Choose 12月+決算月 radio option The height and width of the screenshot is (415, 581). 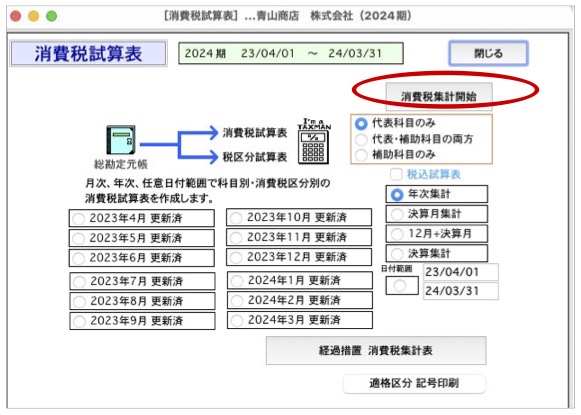click(397, 234)
